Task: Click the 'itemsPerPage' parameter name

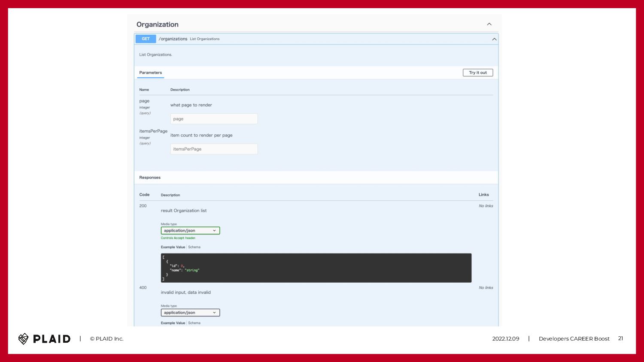Action: [x=153, y=131]
